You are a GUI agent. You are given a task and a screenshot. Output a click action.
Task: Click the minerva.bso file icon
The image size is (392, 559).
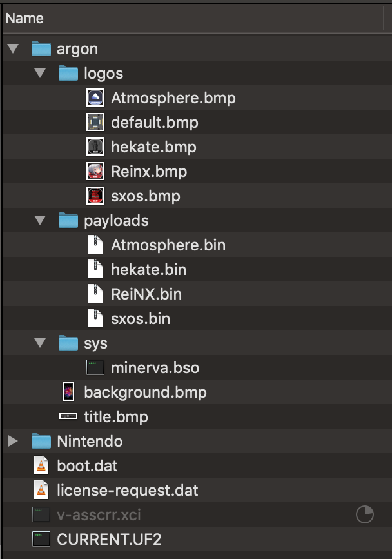coord(95,367)
